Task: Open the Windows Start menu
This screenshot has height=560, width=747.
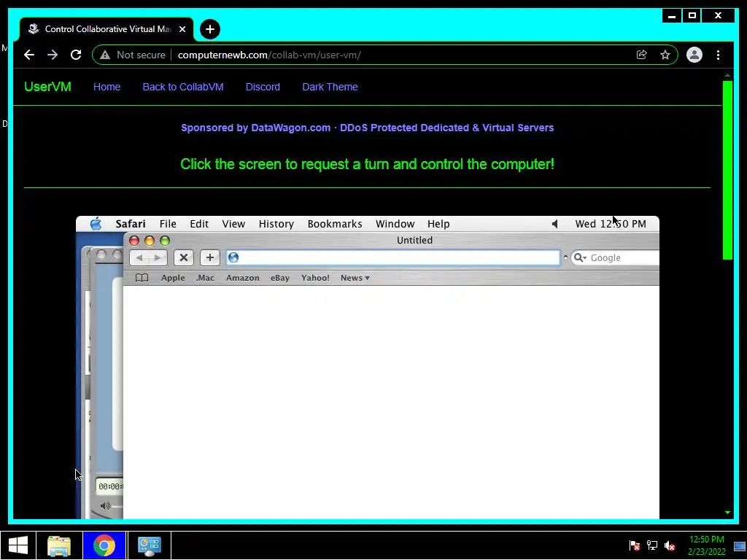Action: [18, 545]
